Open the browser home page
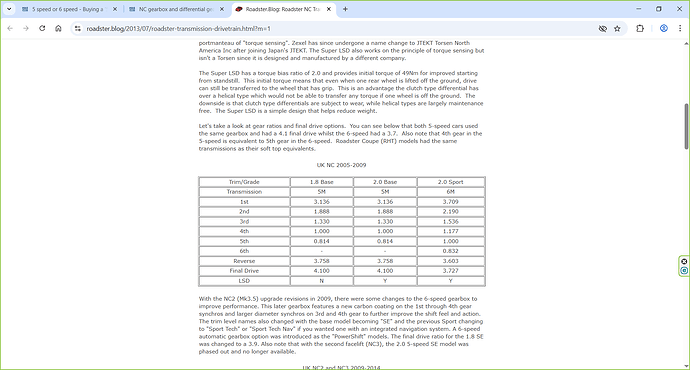This screenshot has height=370, width=690. pyautogui.click(x=58, y=29)
